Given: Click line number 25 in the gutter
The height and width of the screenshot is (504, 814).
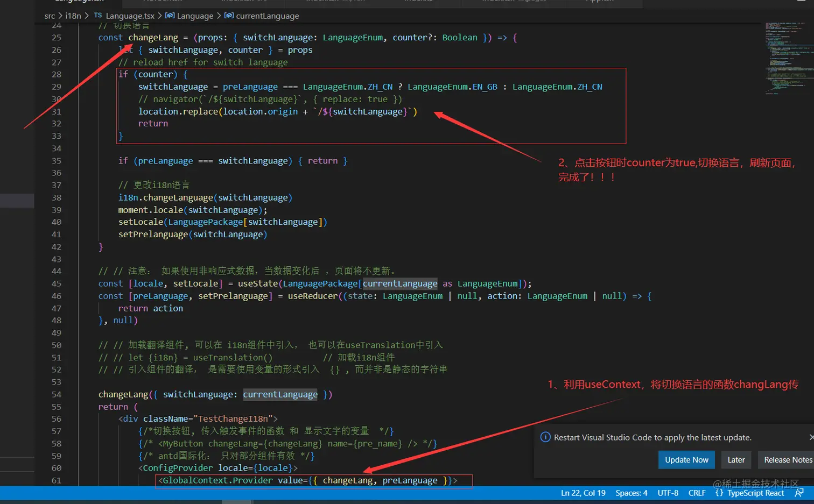Looking at the screenshot, I should tap(57, 38).
